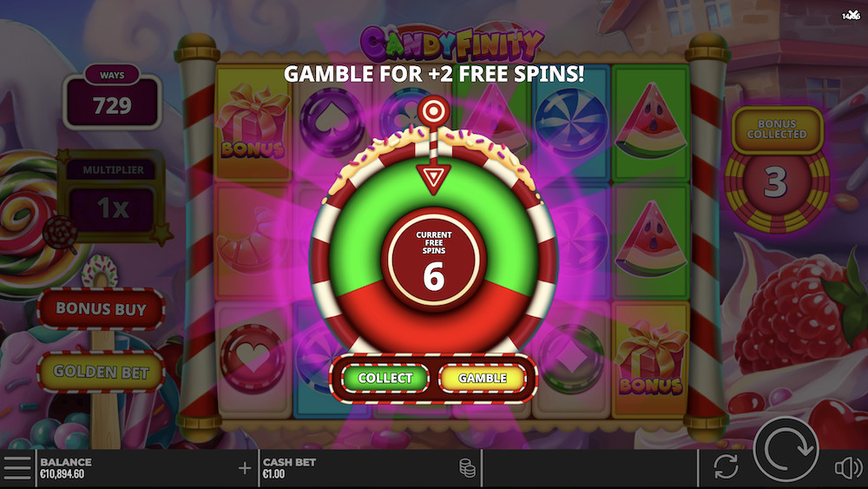The width and height of the screenshot is (868, 489).
Task: Click the top-left Bonus gift symbol
Action: [x=253, y=122]
